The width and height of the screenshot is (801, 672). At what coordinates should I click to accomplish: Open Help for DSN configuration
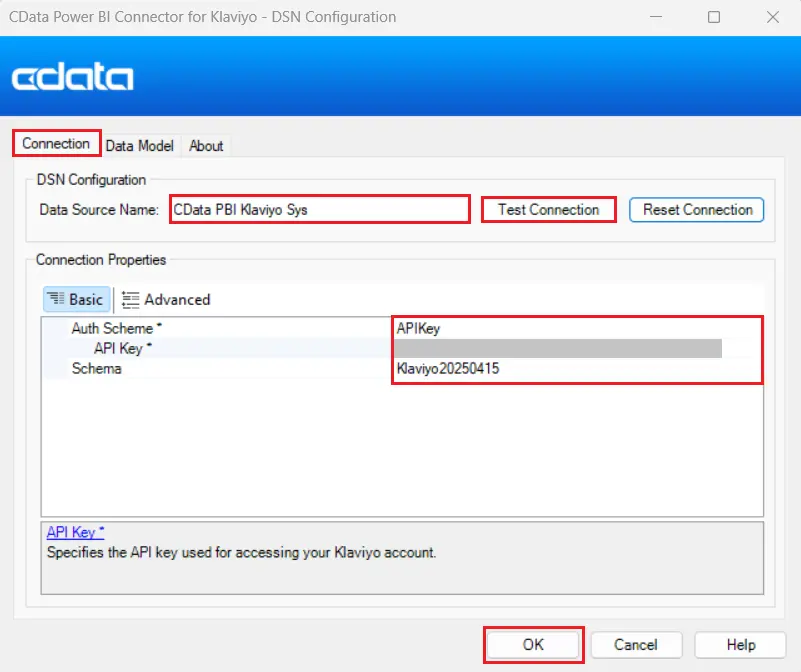point(740,644)
